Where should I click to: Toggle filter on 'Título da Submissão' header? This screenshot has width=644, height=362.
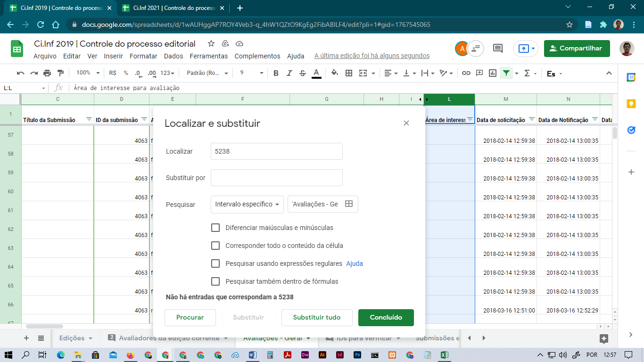point(89,119)
